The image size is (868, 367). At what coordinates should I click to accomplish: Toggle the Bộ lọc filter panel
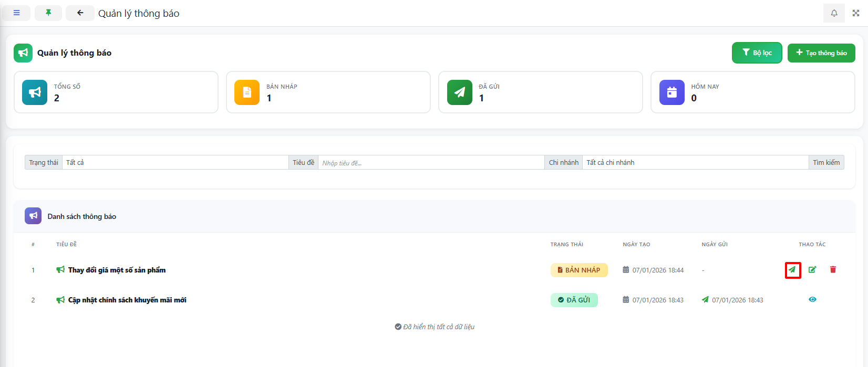[757, 53]
